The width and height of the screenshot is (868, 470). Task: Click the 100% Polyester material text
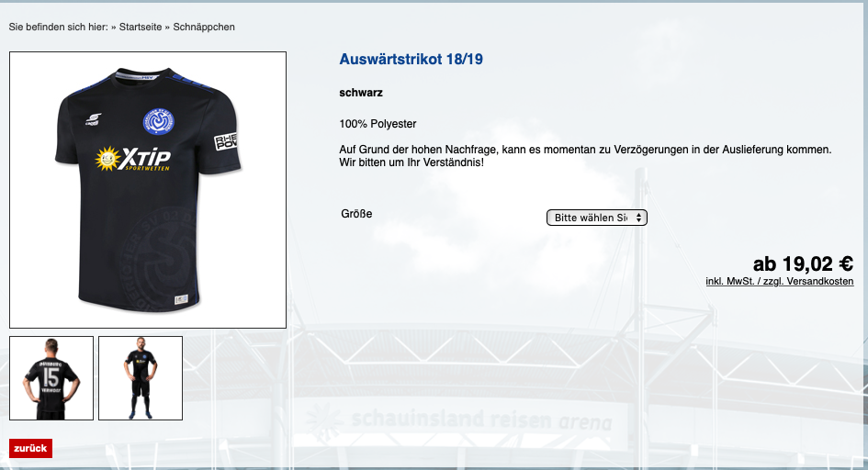[x=378, y=124]
